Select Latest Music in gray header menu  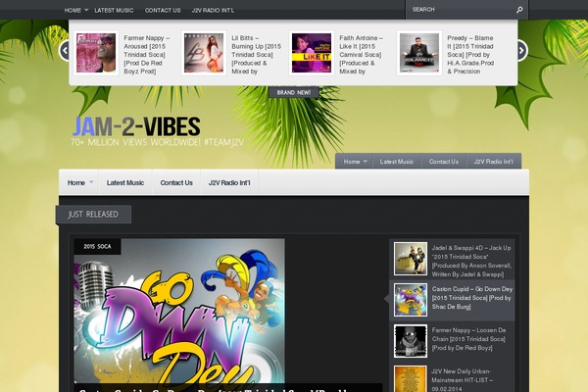point(397,162)
